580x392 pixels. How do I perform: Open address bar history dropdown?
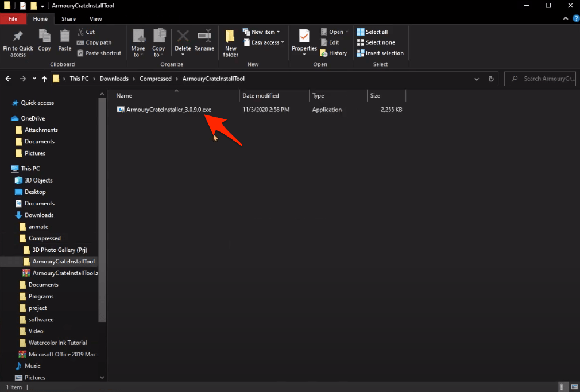point(477,79)
